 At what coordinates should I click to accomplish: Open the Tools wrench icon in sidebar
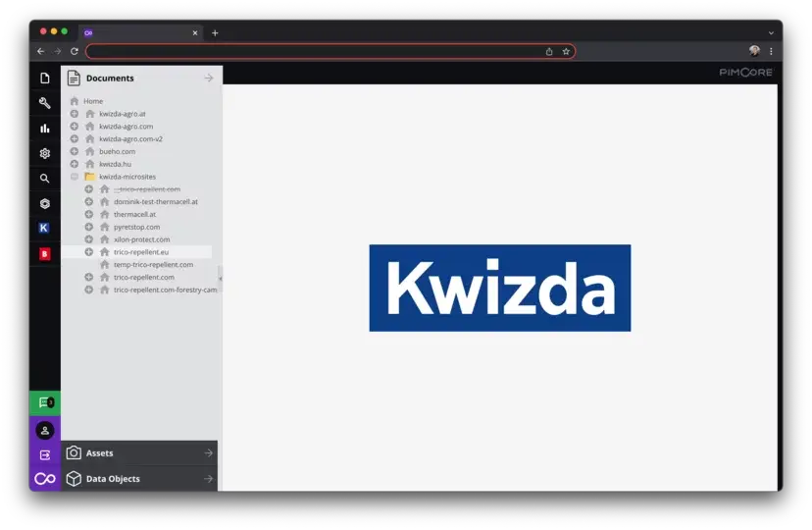coord(45,103)
